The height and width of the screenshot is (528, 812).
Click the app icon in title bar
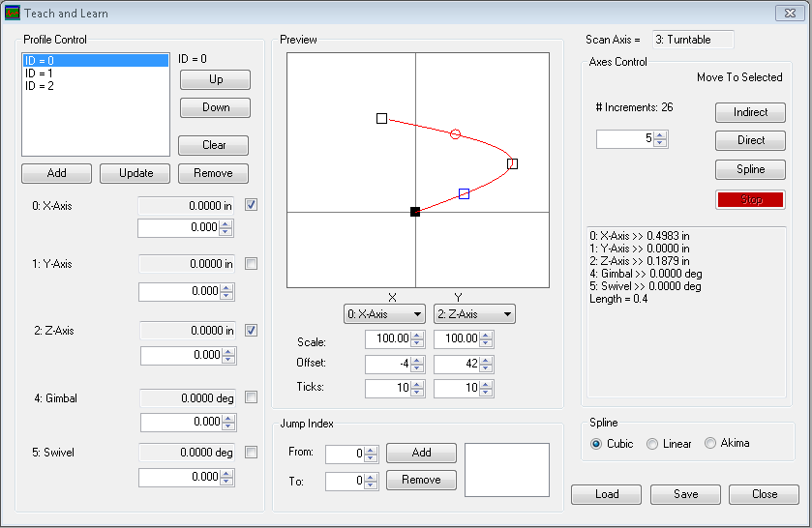tap(13, 14)
